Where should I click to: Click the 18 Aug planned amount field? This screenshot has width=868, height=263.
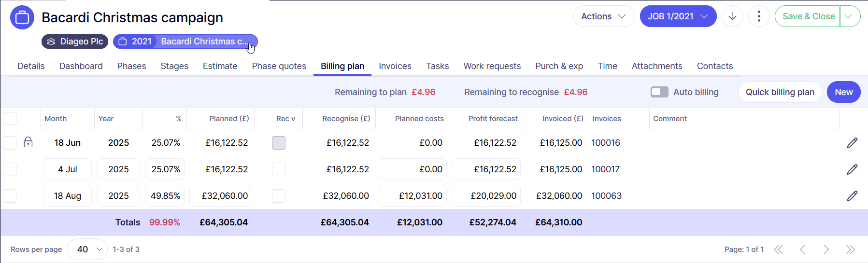pyautogui.click(x=221, y=196)
